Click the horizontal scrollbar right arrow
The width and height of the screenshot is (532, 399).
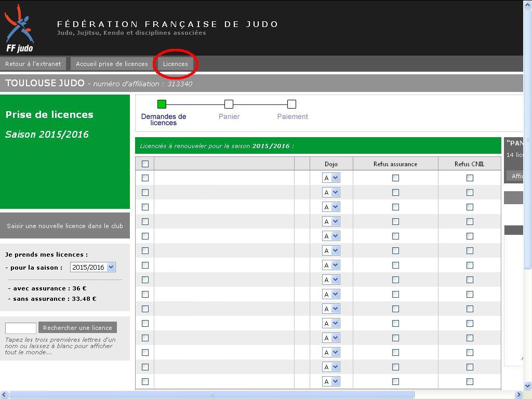(x=518, y=395)
